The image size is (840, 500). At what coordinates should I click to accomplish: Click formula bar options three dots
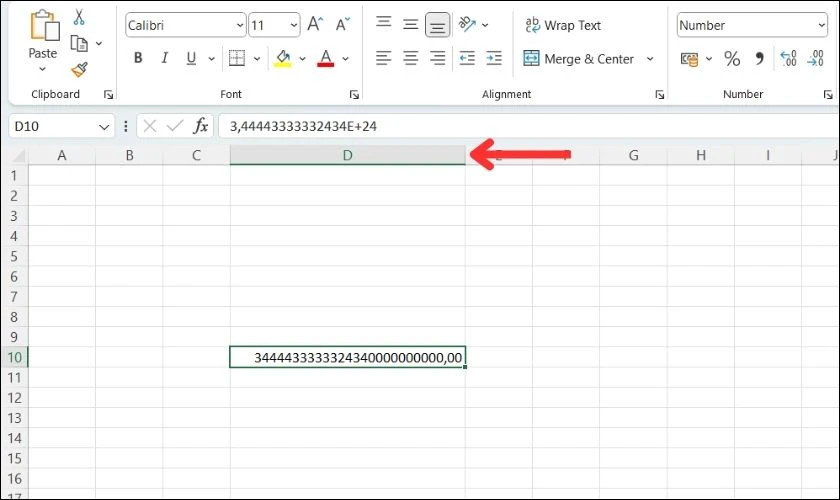pyautogui.click(x=126, y=126)
